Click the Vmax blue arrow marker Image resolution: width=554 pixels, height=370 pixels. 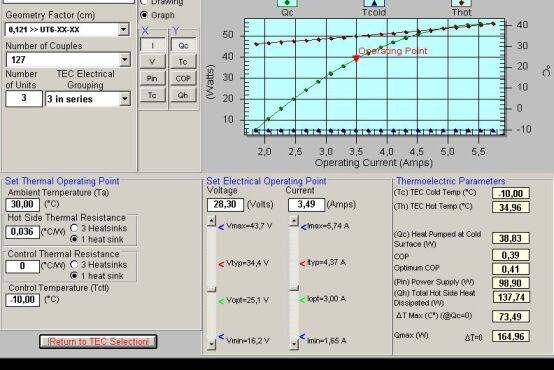coord(221,227)
